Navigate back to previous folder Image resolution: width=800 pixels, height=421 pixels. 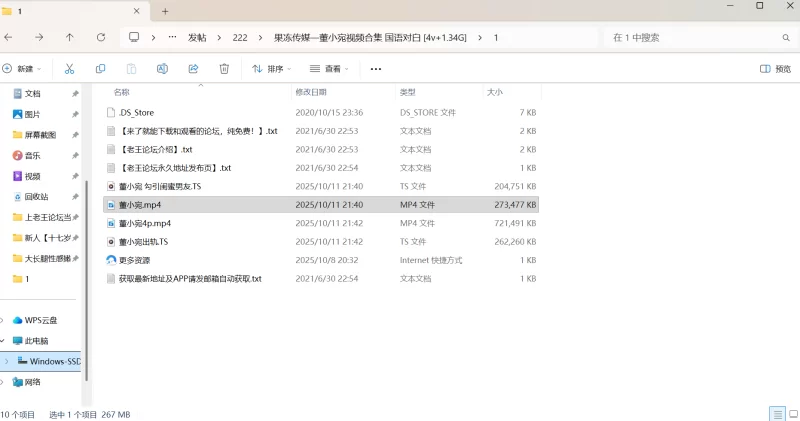[9, 37]
